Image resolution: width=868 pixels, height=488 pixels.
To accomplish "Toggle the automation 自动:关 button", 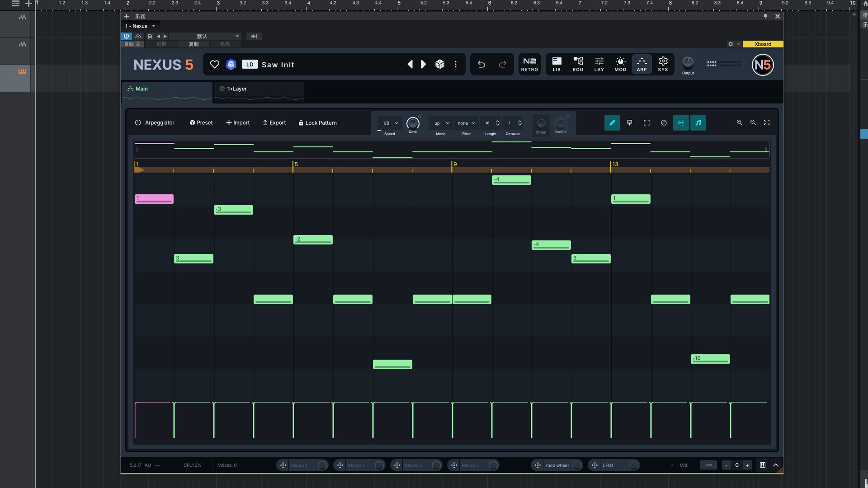I will [132, 44].
